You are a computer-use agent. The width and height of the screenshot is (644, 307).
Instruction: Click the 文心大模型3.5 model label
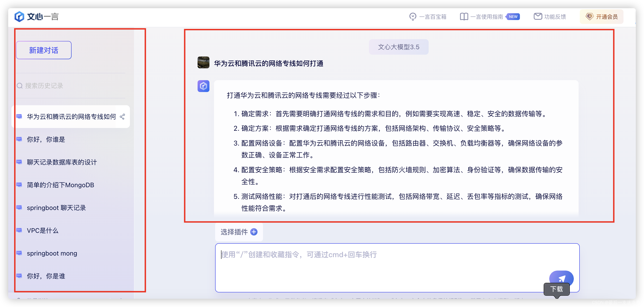click(x=399, y=47)
